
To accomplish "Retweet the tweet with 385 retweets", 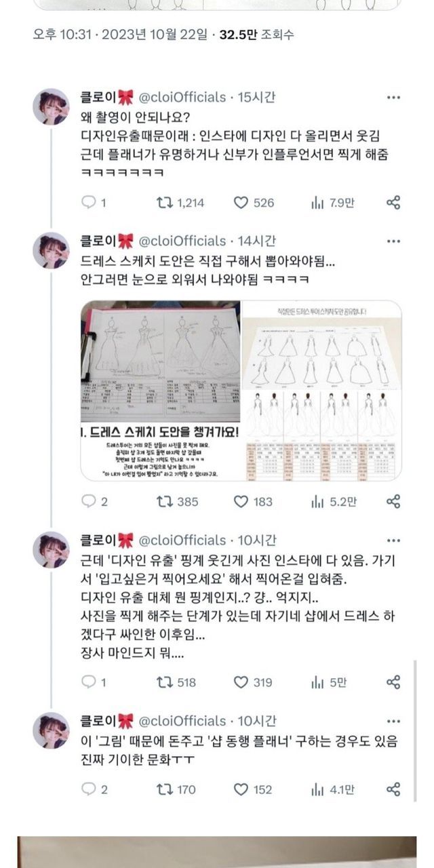I will (x=177, y=502).
